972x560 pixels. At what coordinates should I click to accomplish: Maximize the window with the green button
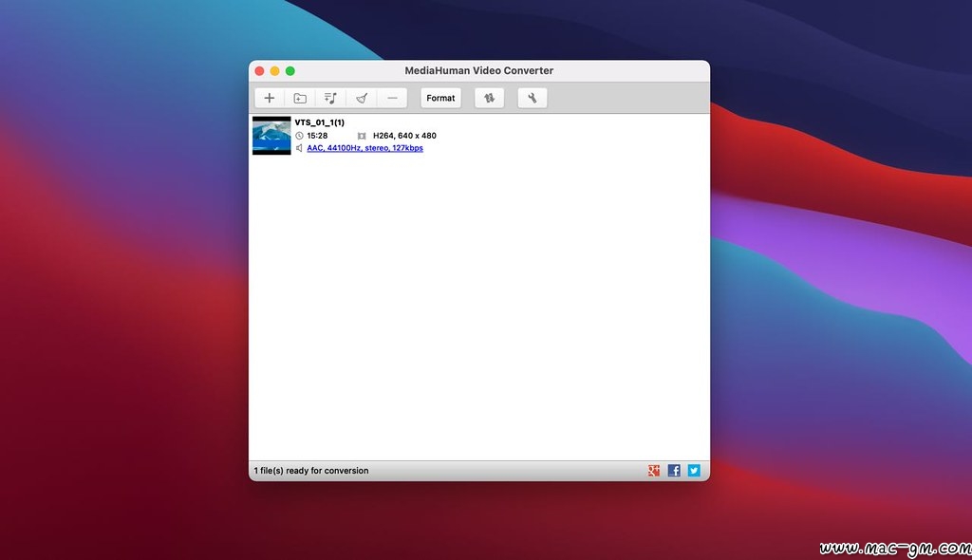click(x=290, y=71)
